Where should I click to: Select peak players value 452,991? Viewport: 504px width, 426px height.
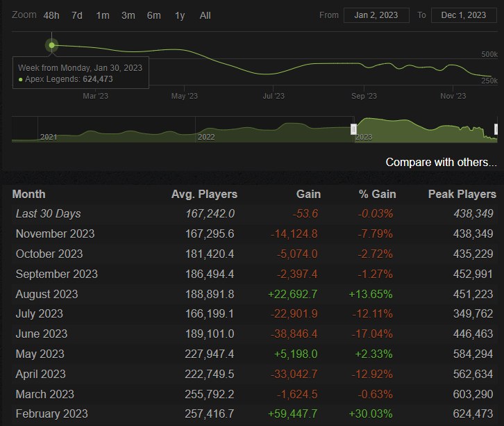473,274
